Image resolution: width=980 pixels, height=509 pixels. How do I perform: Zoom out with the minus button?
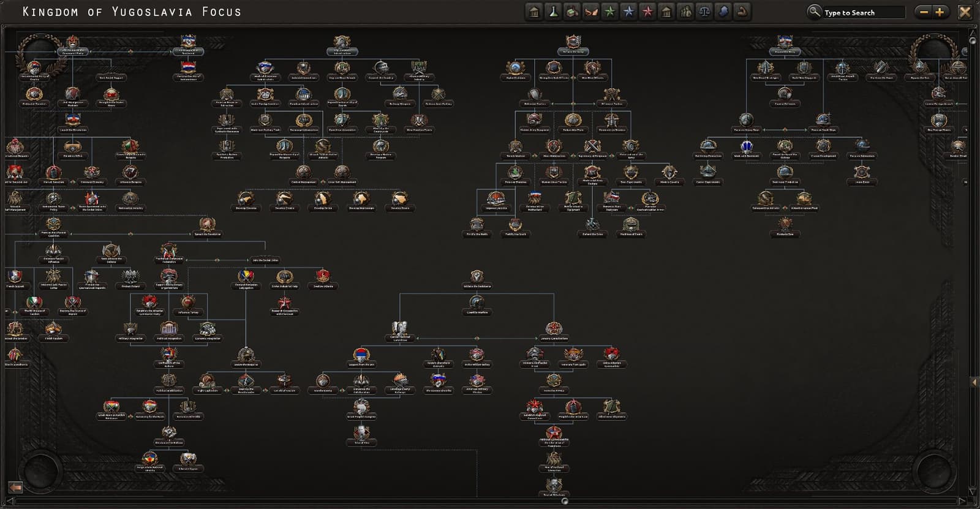coord(924,12)
